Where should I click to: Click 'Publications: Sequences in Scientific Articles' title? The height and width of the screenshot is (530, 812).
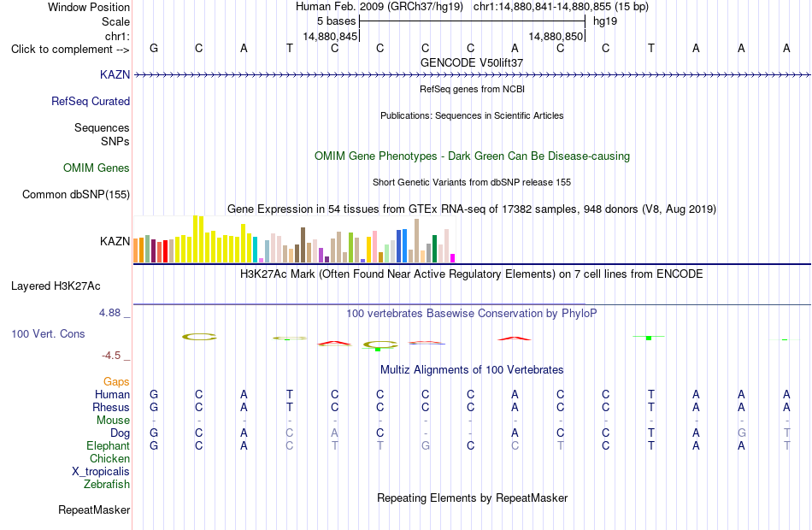click(x=472, y=115)
